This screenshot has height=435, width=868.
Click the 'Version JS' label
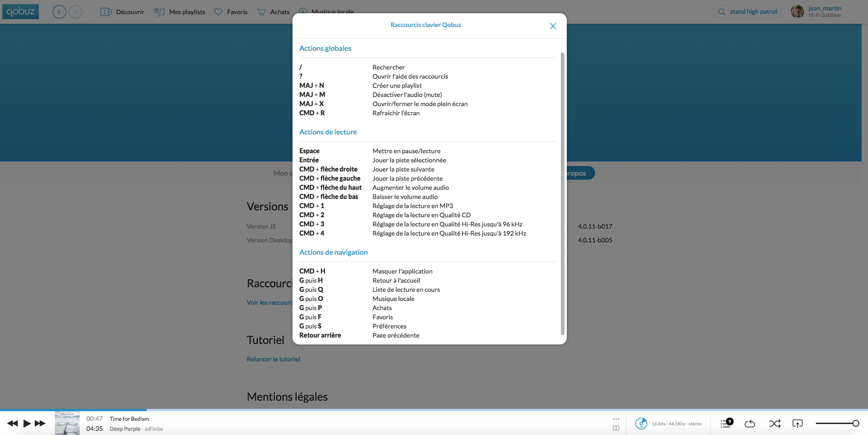click(261, 226)
